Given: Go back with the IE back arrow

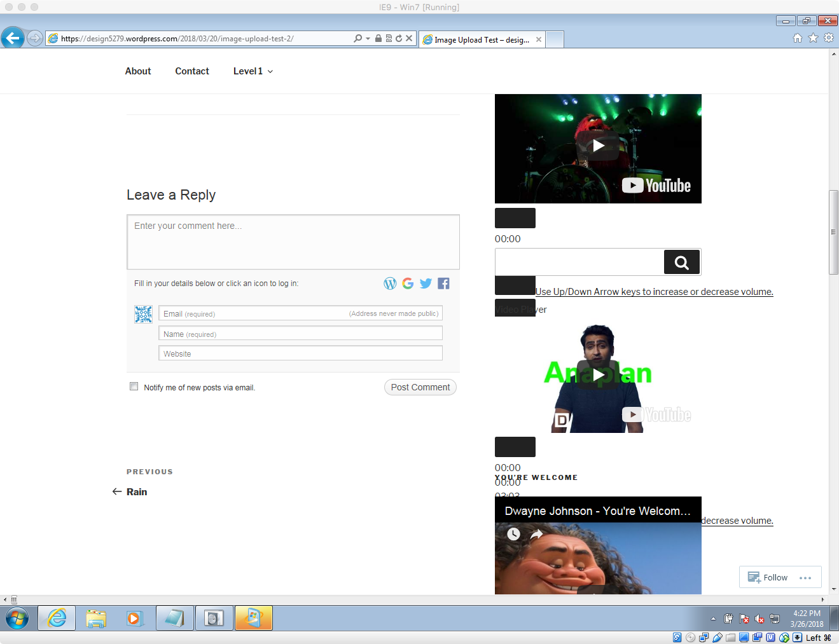Looking at the screenshot, I should pyautogui.click(x=13, y=38).
